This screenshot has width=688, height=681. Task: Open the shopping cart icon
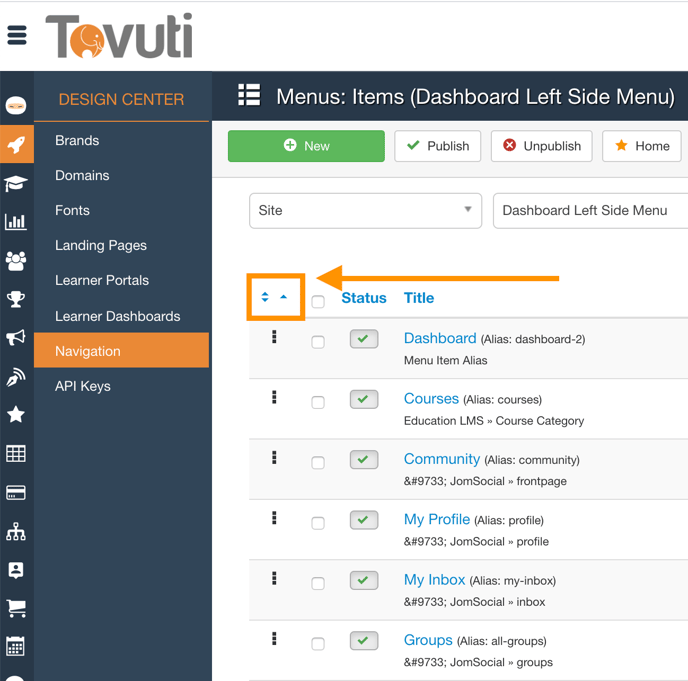pyautogui.click(x=16, y=608)
